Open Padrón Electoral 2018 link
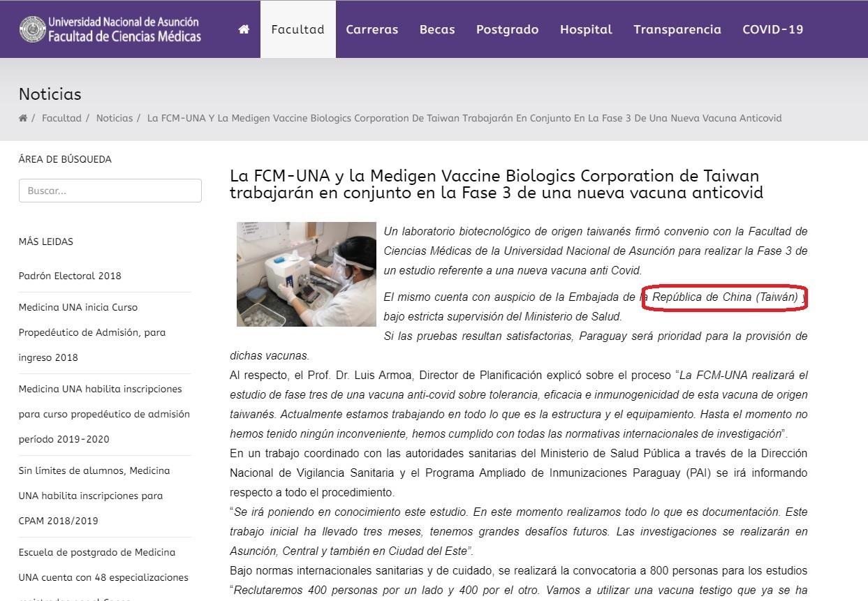Image resolution: width=868 pixels, height=601 pixels. 70,276
